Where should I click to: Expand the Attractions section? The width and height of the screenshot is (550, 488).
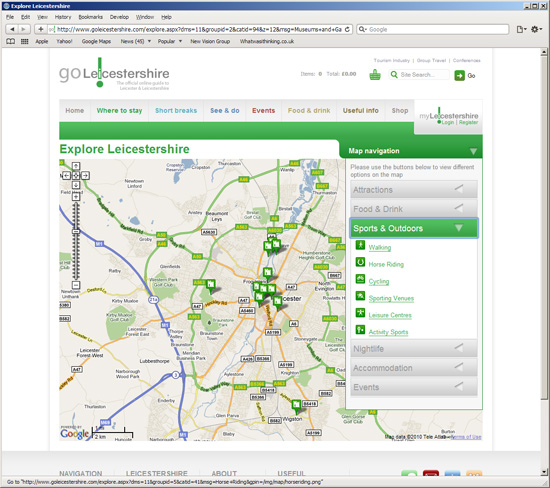pyautogui.click(x=414, y=190)
